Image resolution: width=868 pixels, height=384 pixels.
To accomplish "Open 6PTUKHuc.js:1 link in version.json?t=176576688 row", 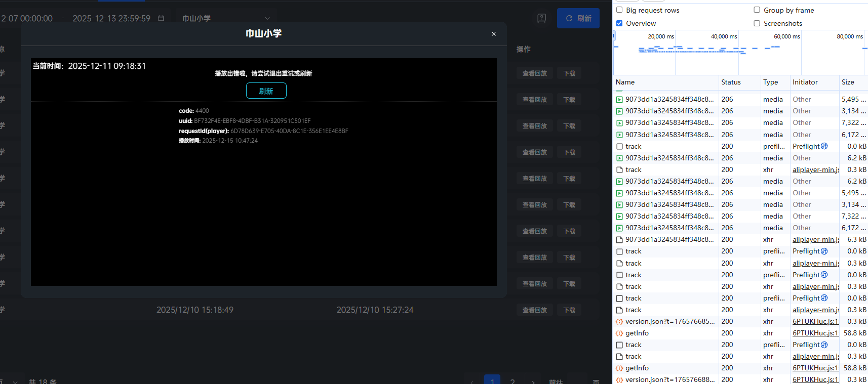I will (815, 379).
